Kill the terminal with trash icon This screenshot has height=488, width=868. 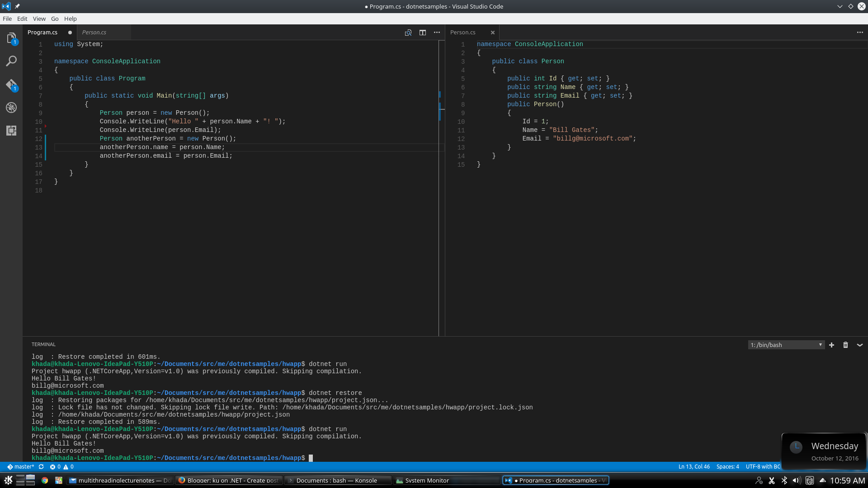tap(845, 345)
